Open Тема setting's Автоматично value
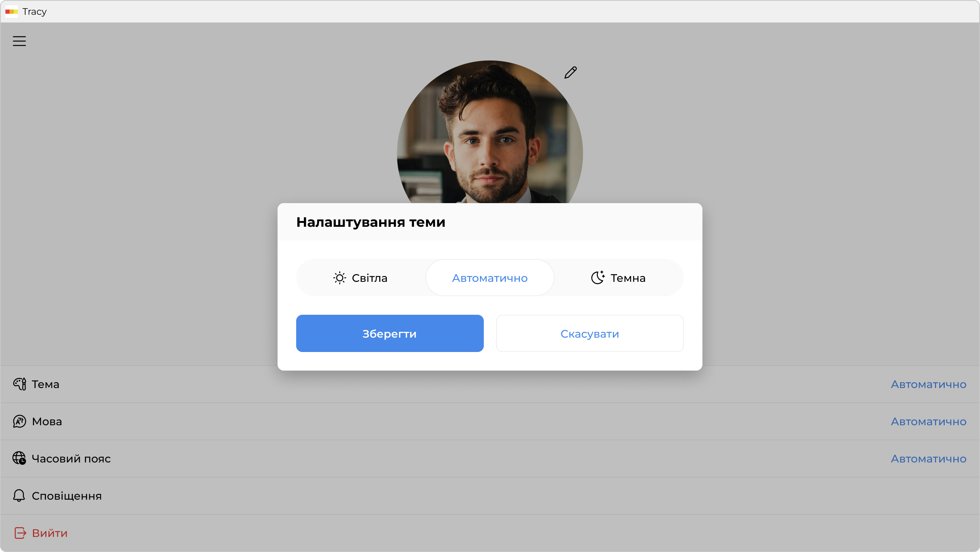 (x=928, y=384)
